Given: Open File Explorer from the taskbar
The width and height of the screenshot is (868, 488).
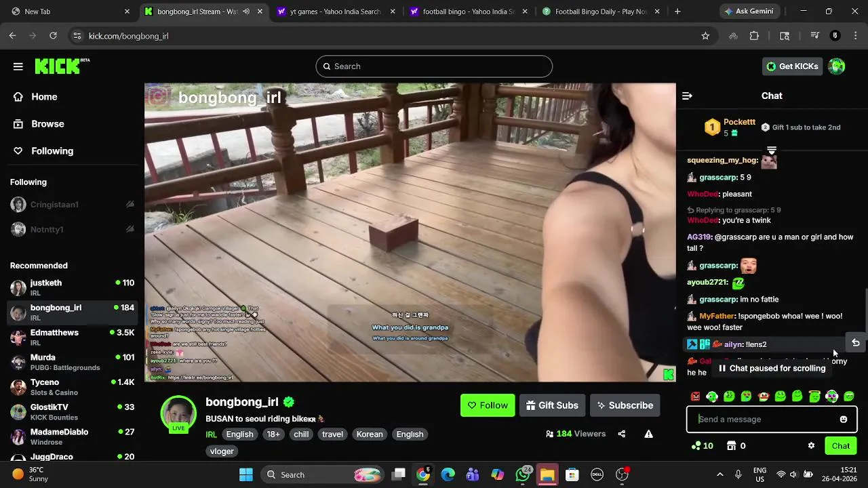Looking at the screenshot, I should [x=547, y=474].
